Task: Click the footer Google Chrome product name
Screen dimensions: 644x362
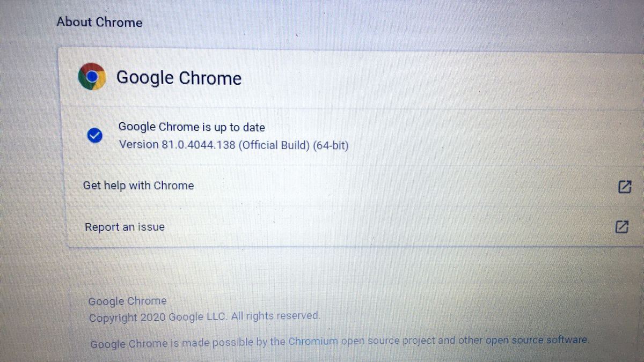Action: (x=127, y=301)
